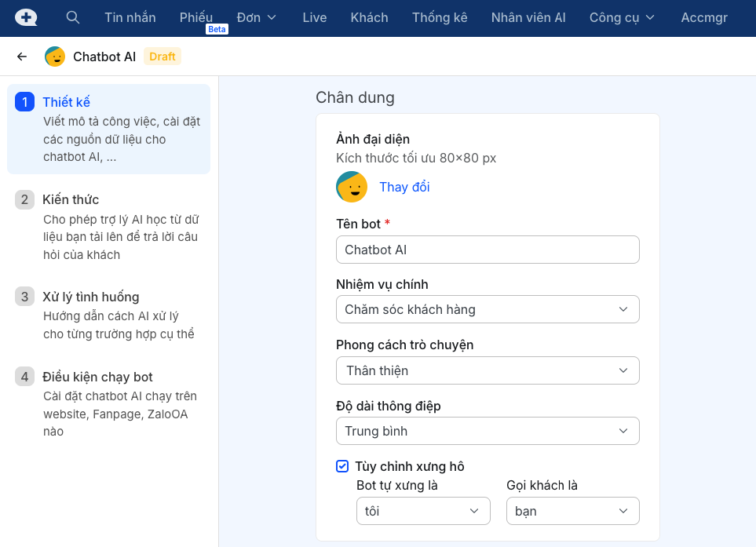Expand the Công cụ menu
Image resolution: width=756 pixels, height=547 pixels.
[x=623, y=17]
